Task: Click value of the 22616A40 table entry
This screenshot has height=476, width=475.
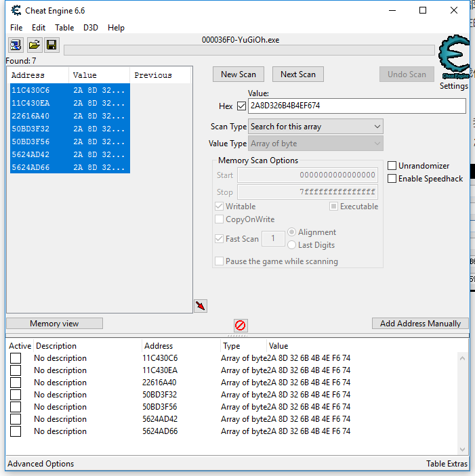Action: [310, 383]
